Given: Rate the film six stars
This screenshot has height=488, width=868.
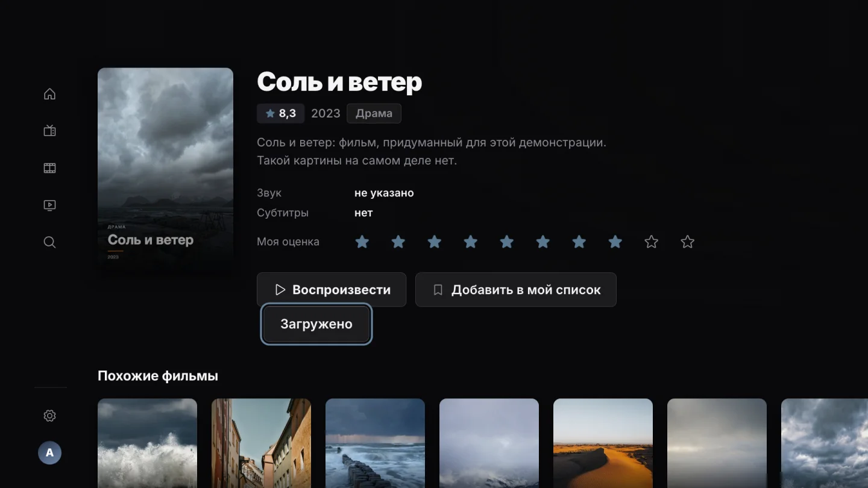Looking at the screenshot, I should click(543, 242).
